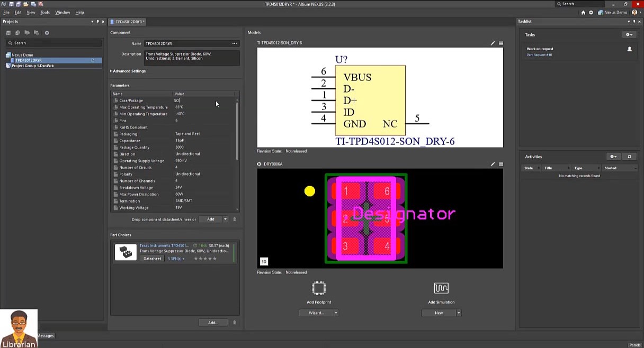Pin the Tasklist panel
This screenshot has height=348, width=644.
[634, 22]
